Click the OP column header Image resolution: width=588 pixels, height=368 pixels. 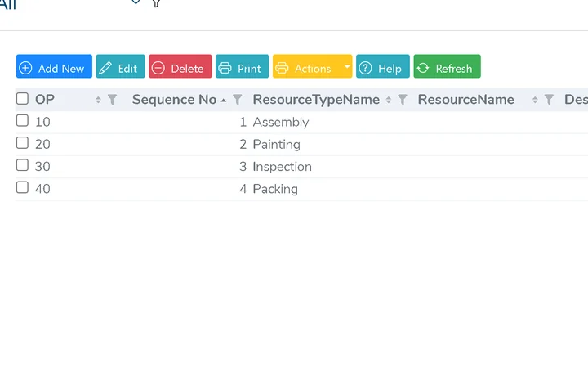point(45,100)
